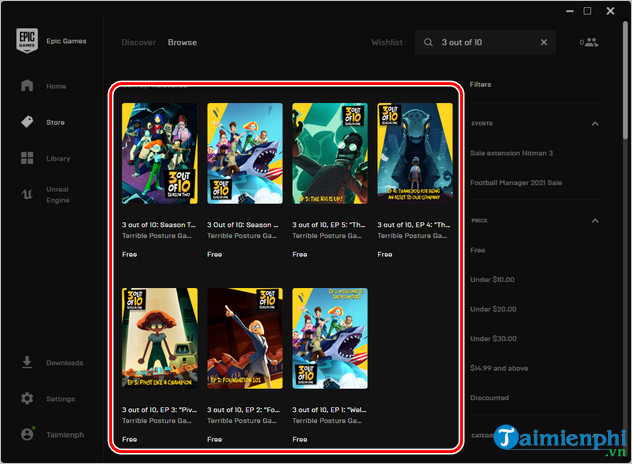Open the Home icon in sidebar
Screen dimensions: 632x464
coord(27,85)
